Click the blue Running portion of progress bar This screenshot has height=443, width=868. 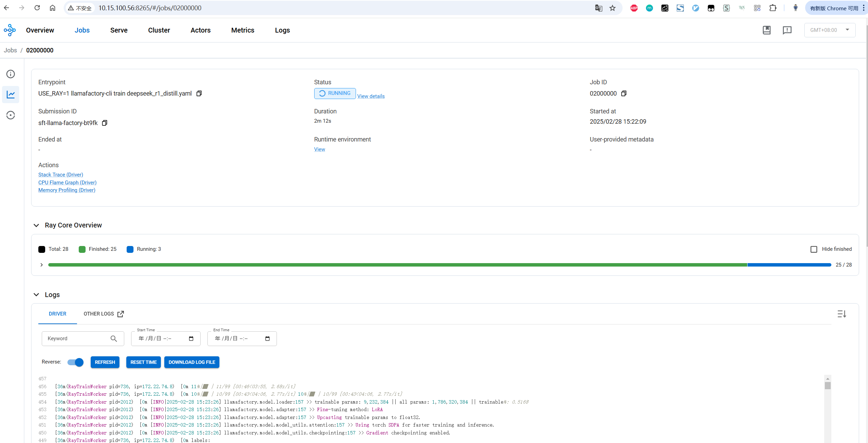click(x=789, y=265)
